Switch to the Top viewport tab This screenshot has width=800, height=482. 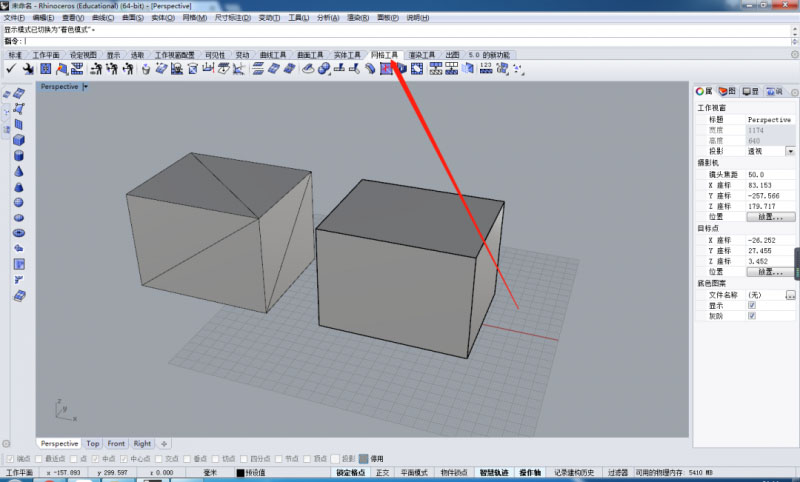click(92, 443)
